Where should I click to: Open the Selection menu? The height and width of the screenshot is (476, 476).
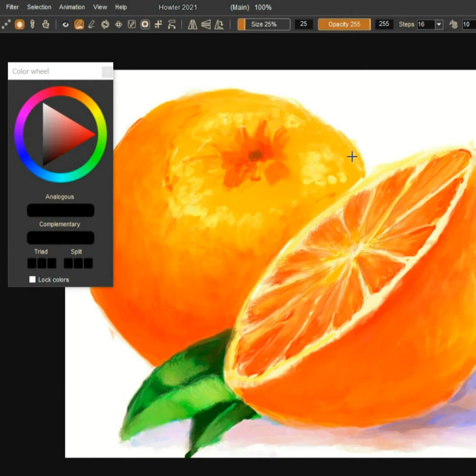click(39, 7)
